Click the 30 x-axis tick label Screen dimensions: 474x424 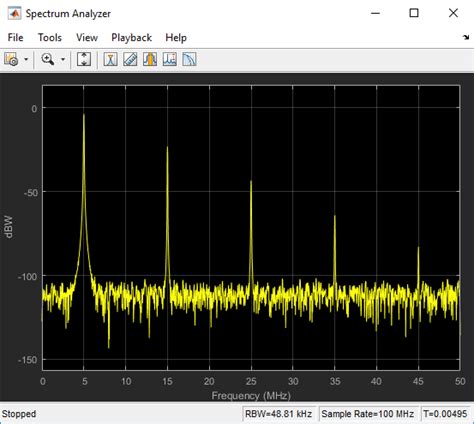coord(293,381)
